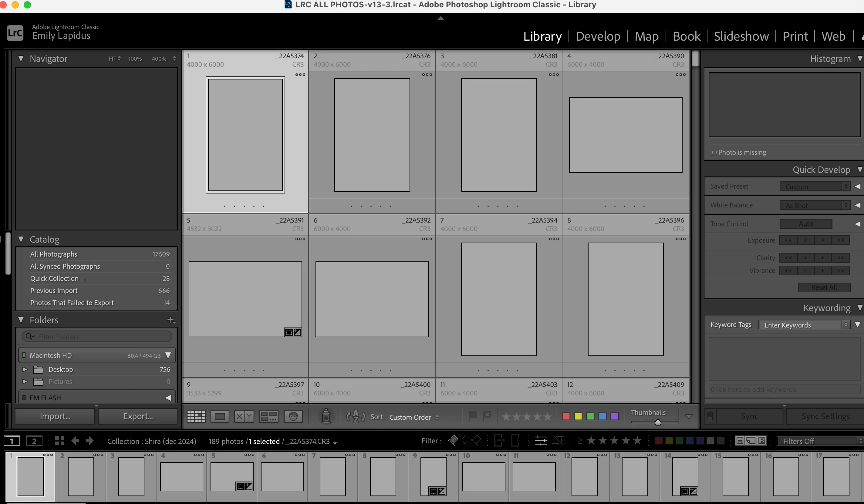Image resolution: width=864 pixels, height=504 pixels.
Task: Switch to the Develop module
Action: pyautogui.click(x=598, y=36)
